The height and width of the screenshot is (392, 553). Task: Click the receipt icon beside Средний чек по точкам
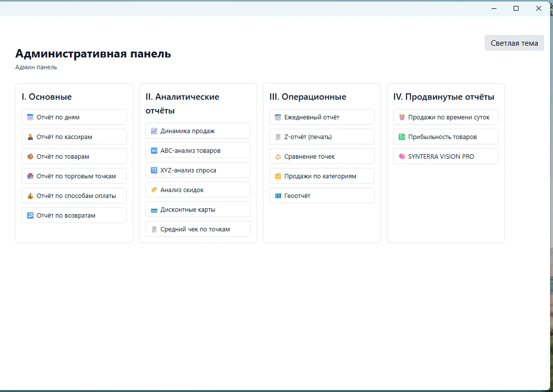(x=154, y=229)
